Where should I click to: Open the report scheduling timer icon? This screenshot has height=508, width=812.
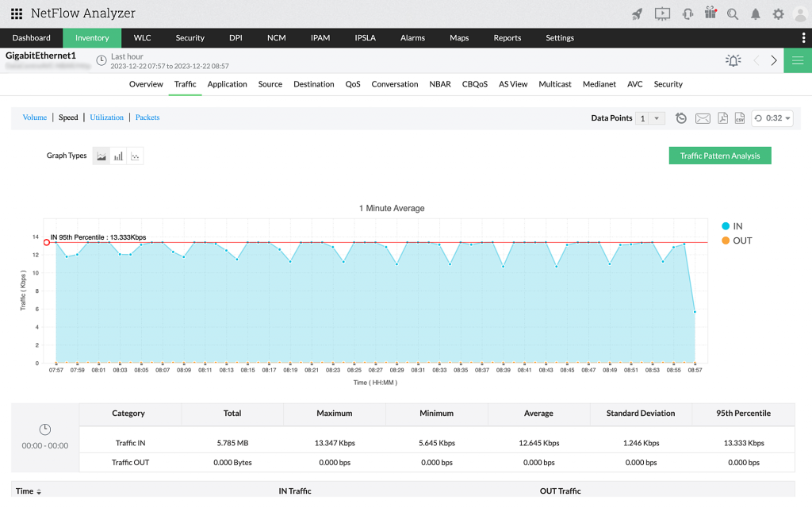(x=680, y=117)
